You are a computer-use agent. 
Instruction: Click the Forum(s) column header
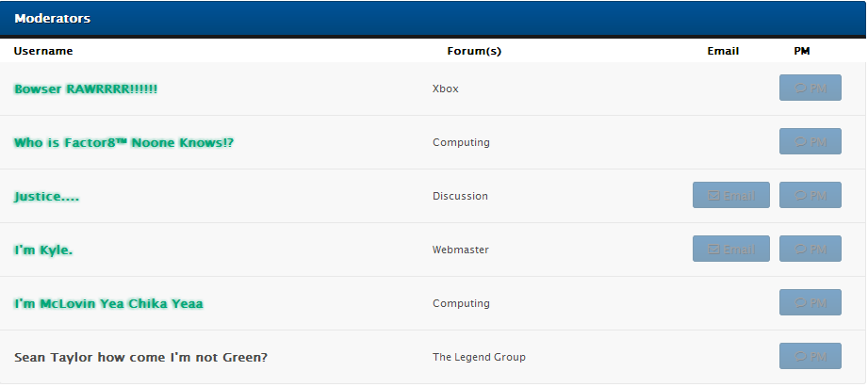click(x=474, y=51)
